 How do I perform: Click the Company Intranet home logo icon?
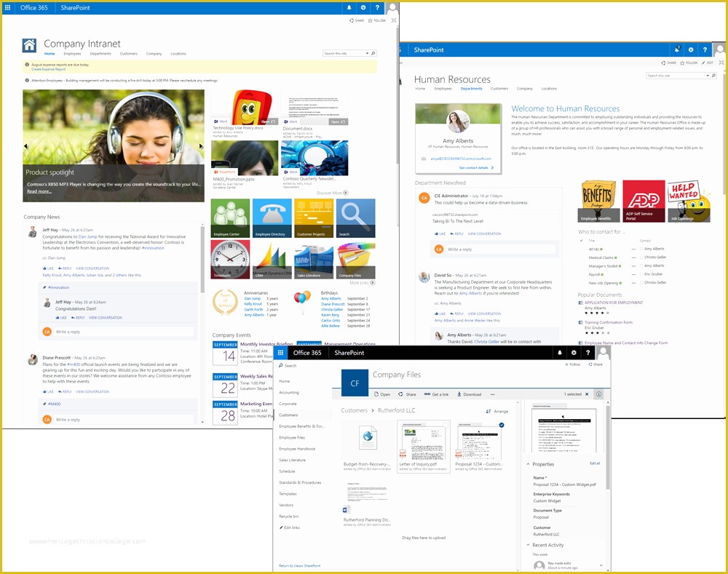pyautogui.click(x=29, y=45)
